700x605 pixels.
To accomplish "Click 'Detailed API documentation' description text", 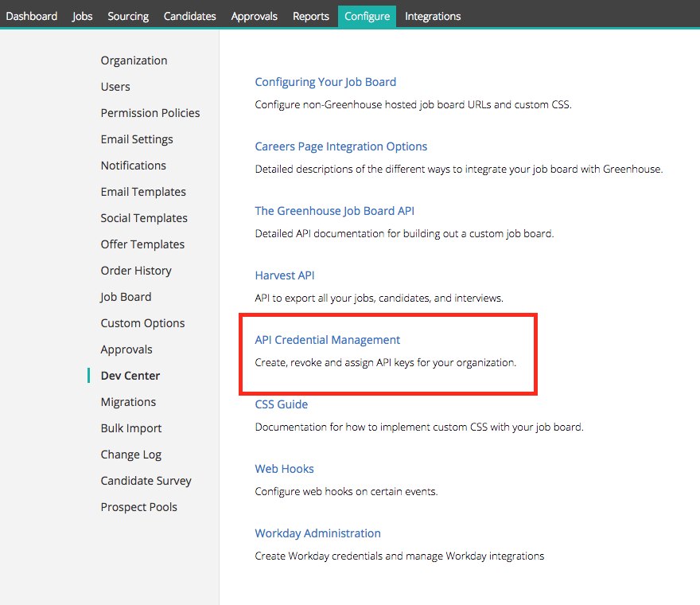I will [x=404, y=234].
